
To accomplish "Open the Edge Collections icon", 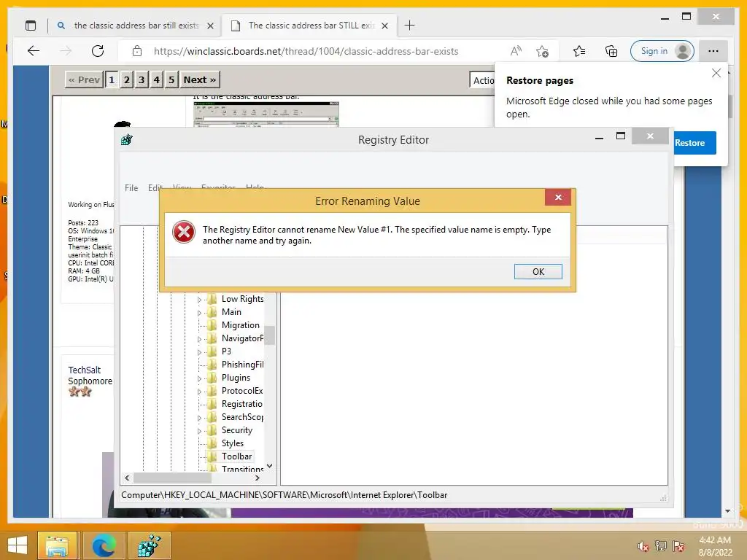I will tap(611, 51).
